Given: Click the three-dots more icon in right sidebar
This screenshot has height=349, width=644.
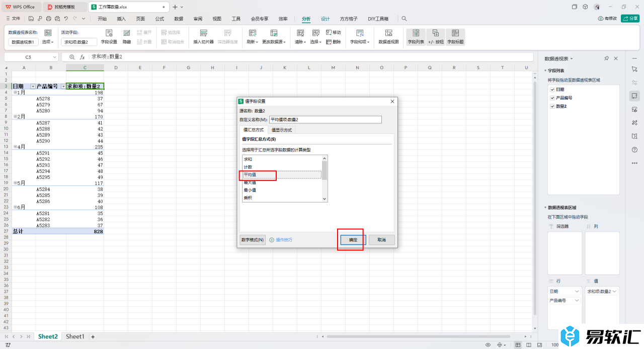Looking at the screenshot, I should point(634,163).
